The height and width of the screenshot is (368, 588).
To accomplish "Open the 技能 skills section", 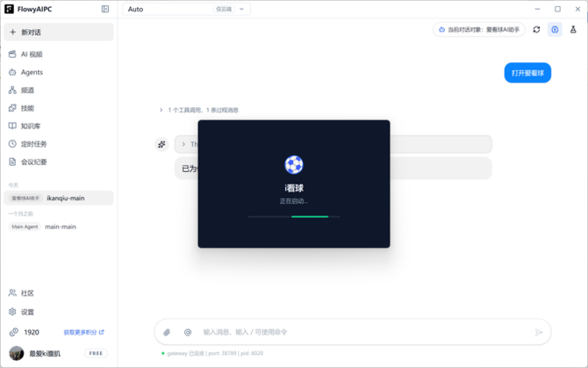I will [x=59, y=108].
